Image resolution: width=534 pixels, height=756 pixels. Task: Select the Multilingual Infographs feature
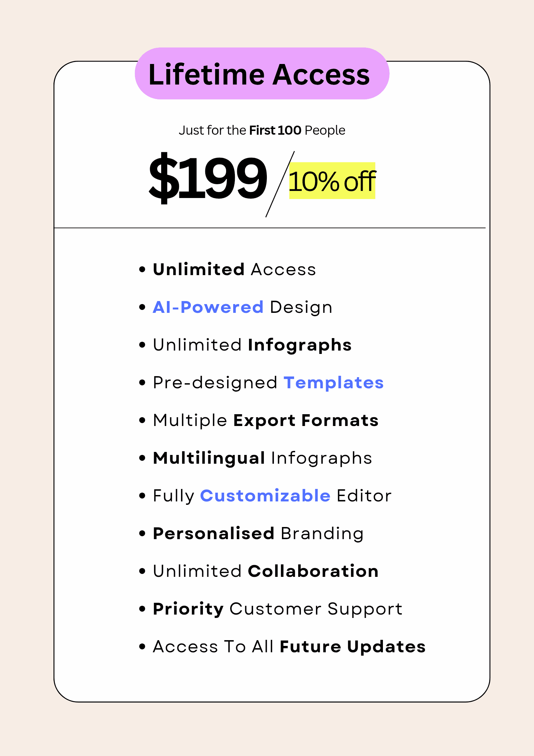[262, 458]
